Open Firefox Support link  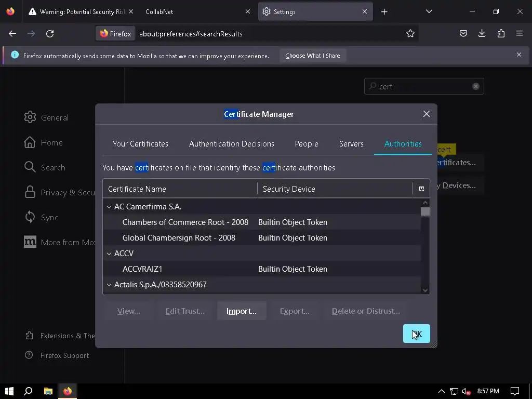tap(57, 355)
